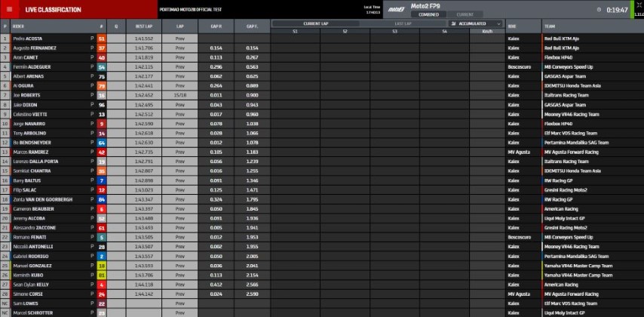Viewport: 644px width, 317px height.
Task: Click Bo Bendsneyder's blue number 64 badge
Action: [x=101, y=143]
